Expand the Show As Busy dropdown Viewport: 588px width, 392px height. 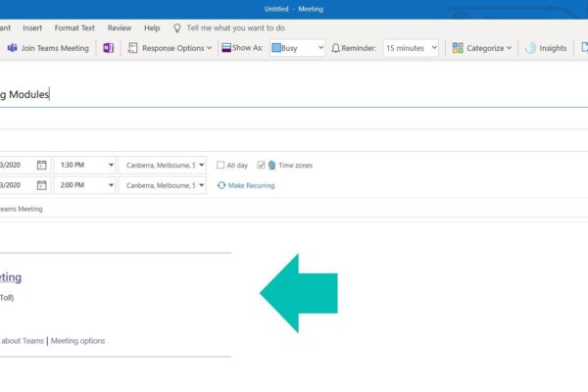[297, 48]
